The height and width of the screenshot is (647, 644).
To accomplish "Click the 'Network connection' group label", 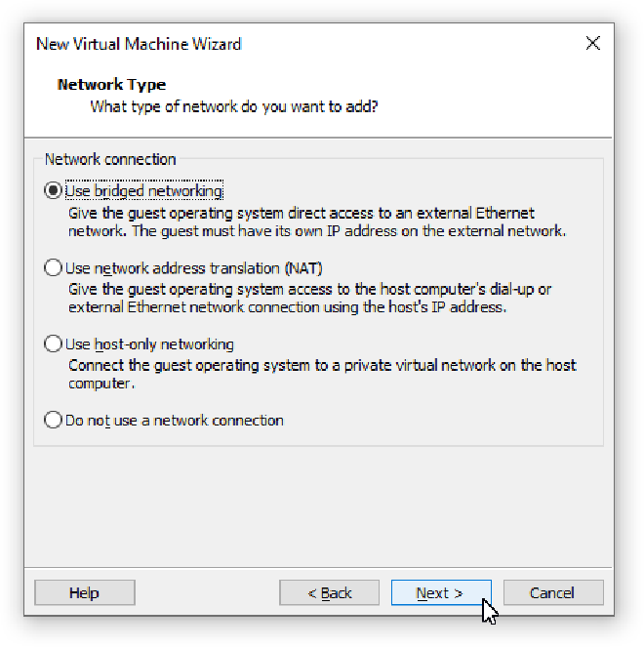I will point(110,159).
